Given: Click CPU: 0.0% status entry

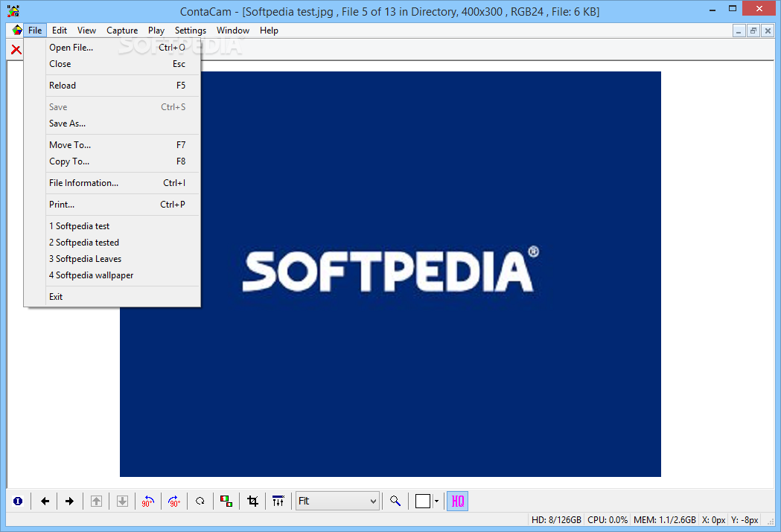Looking at the screenshot, I should pos(608,520).
